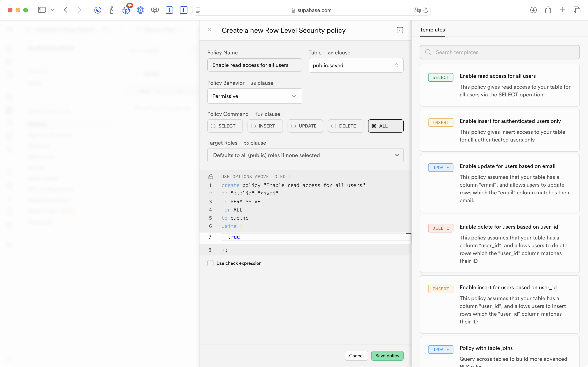Toggle Safari sidebar icon
Image resolution: width=588 pixels, height=367 pixels.
click(42, 10)
